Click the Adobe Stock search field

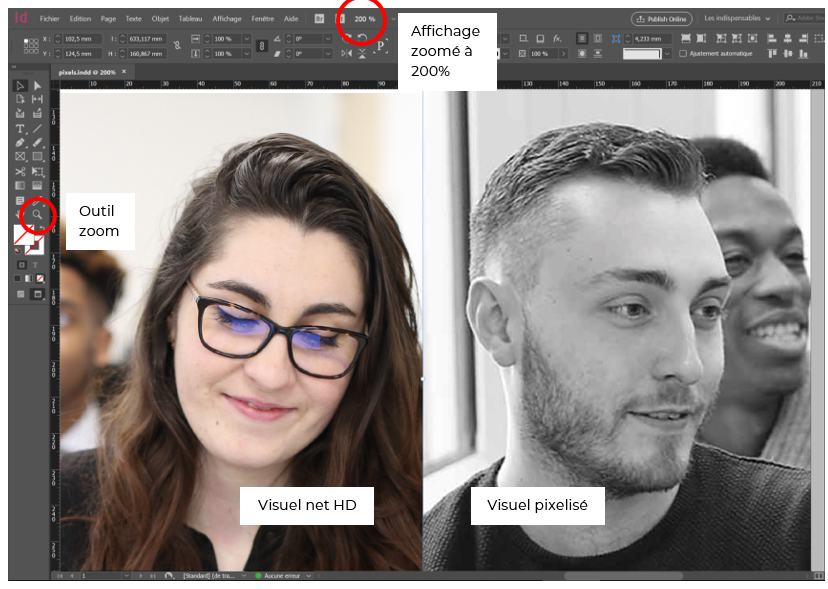point(804,18)
